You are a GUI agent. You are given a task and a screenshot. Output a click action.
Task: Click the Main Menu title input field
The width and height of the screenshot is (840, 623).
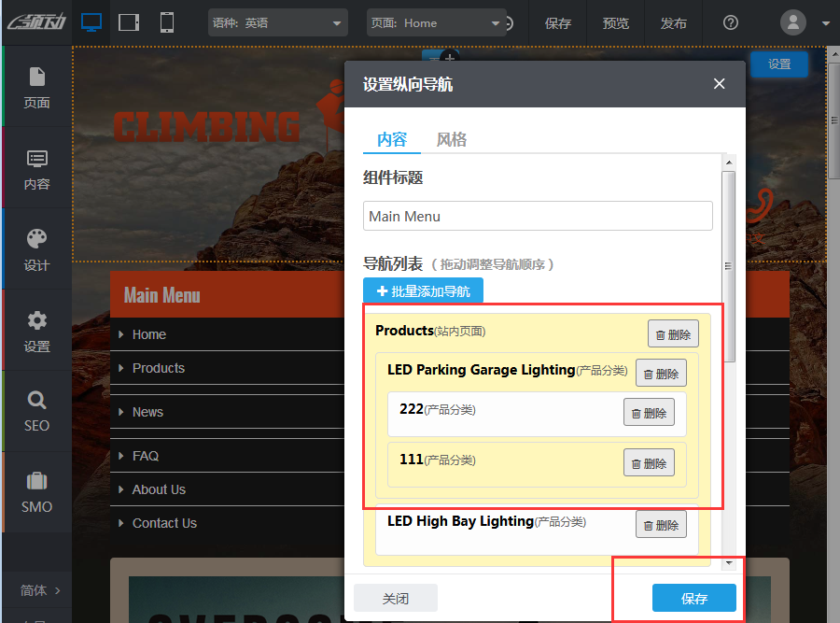[538, 216]
